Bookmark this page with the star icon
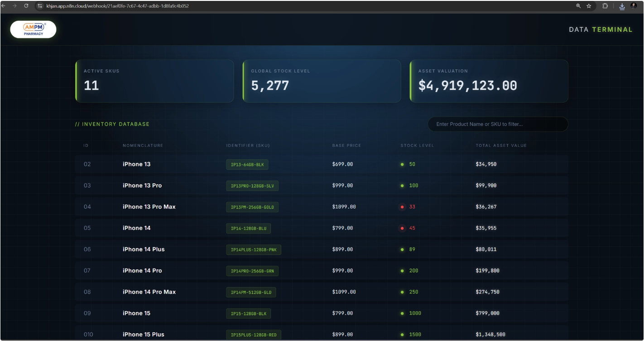This screenshot has width=644, height=341. tap(589, 6)
